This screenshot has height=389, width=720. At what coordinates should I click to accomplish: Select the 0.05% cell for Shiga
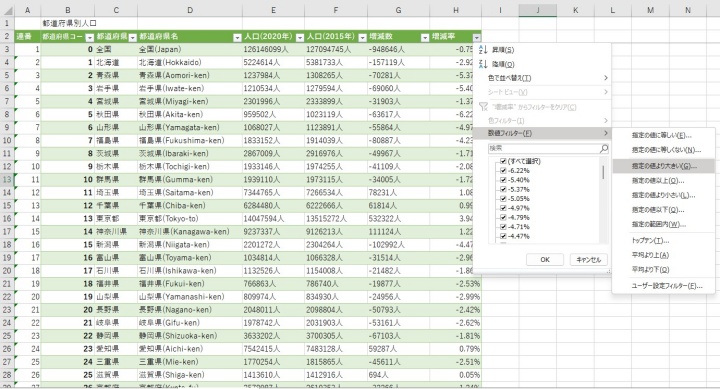tap(456, 375)
